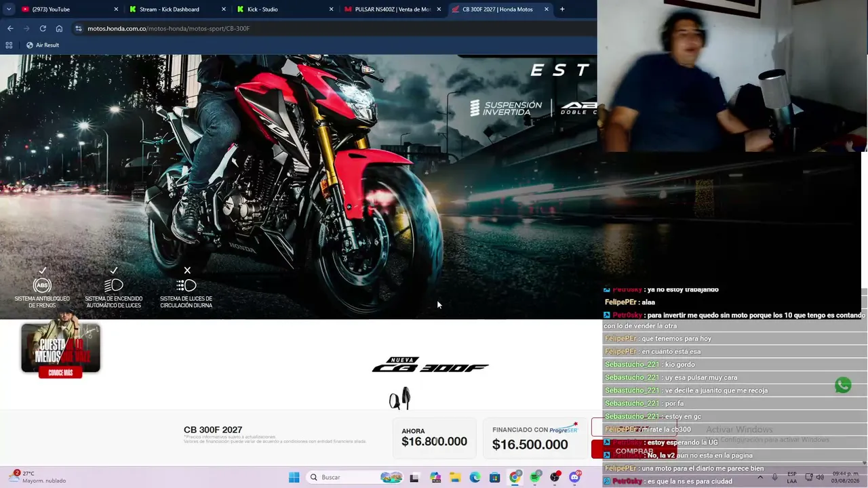Image resolution: width=868 pixels, height=488 pixels.
Task: Open the browser home page
Action: (59, 28)
